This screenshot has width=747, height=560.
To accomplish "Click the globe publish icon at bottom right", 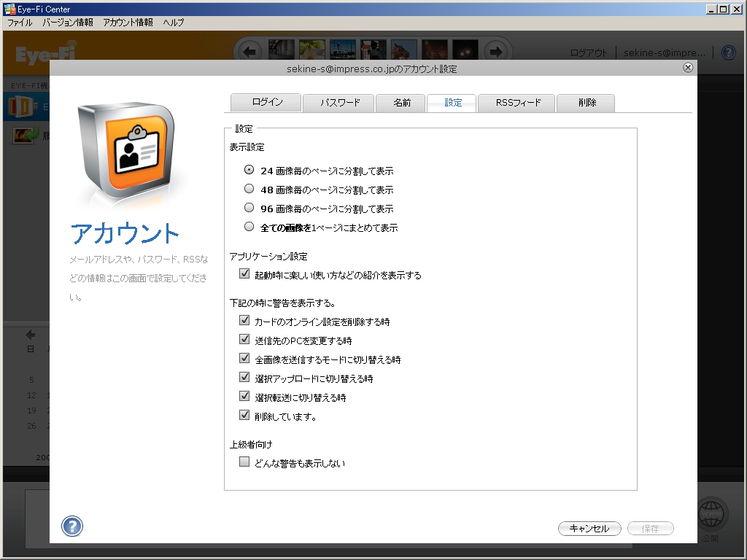I will [711, 513].
